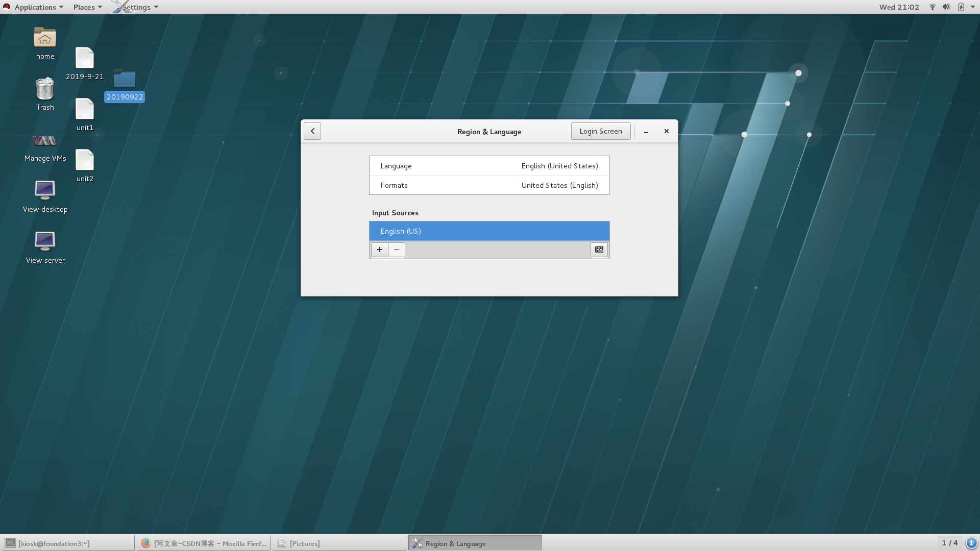
Task: Change the Language row setting
Action: (489, 166)
